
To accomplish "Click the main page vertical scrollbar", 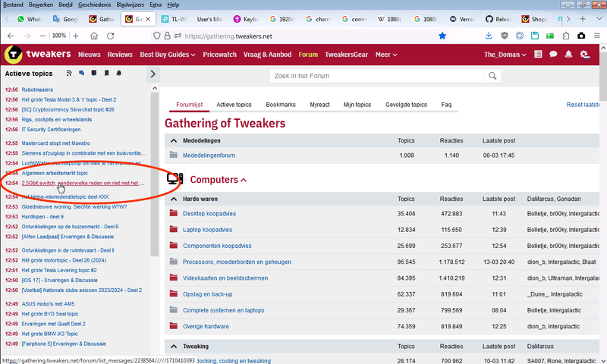I will click(603, 77).
